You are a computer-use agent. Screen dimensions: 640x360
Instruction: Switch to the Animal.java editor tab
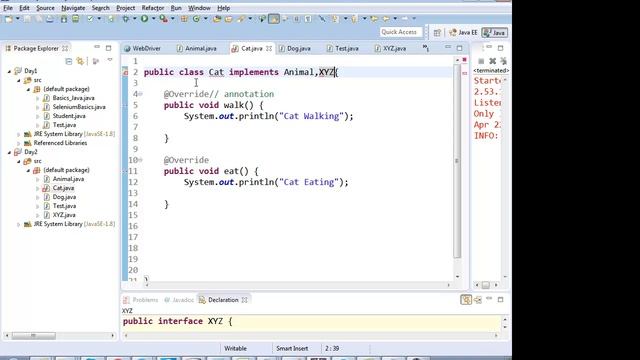tap(197, 49)
